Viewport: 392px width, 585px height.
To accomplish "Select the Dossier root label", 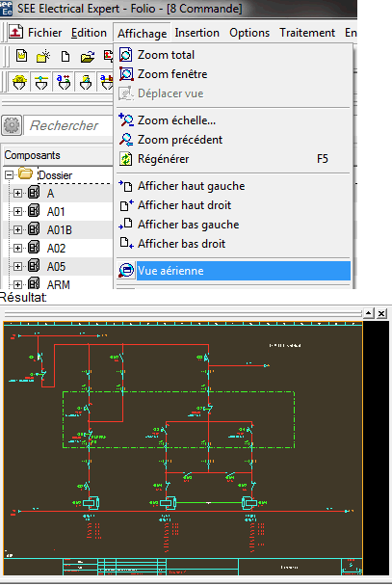I will (55, 175).
